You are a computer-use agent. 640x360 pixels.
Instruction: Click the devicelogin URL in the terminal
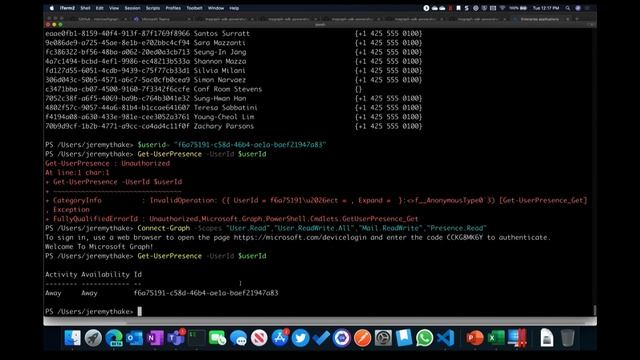300,238
